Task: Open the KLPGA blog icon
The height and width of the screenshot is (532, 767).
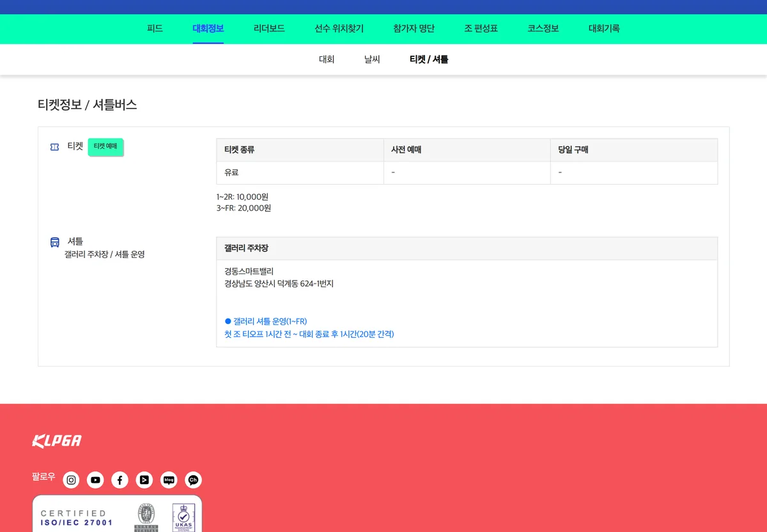Action: pyautogui.click(x=169, y=480)
